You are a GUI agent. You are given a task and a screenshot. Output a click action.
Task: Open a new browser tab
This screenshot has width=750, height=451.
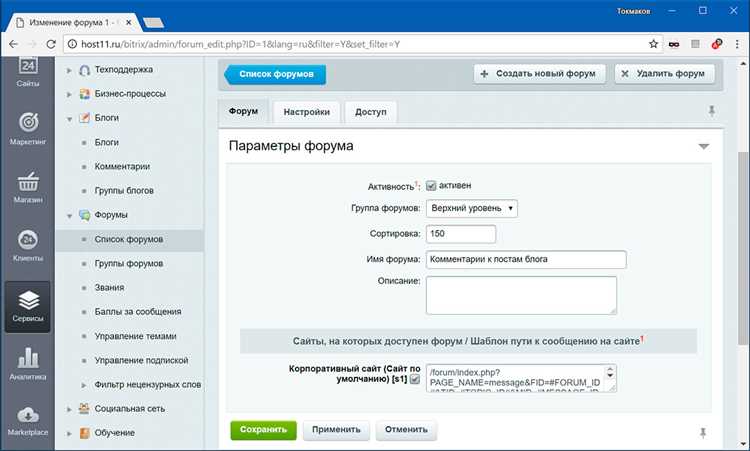coord(154,22)
